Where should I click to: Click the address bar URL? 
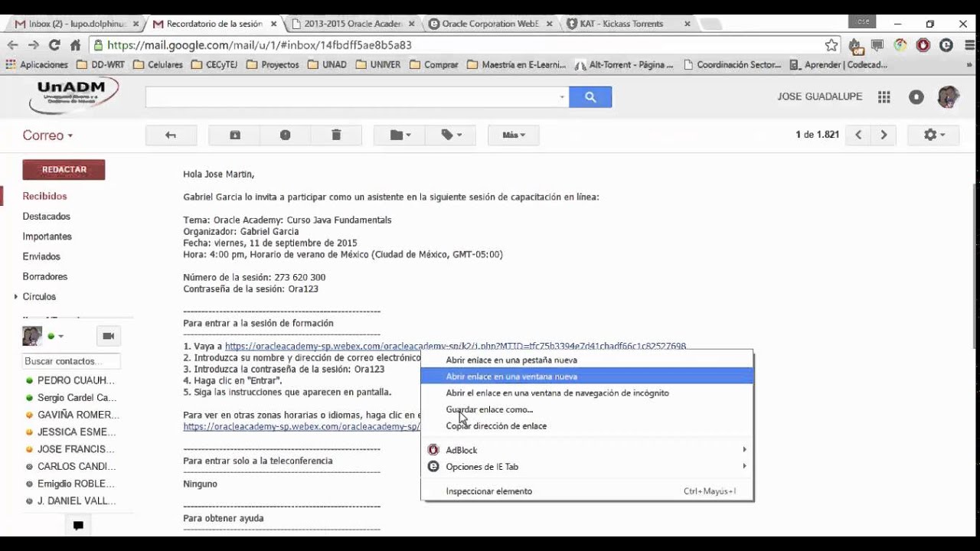260,45
